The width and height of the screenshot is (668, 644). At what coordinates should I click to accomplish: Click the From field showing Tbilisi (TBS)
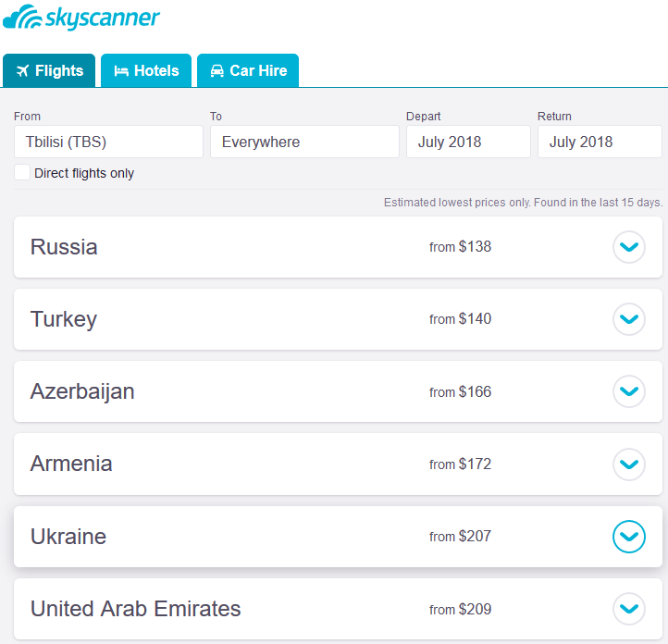[108, 142]
